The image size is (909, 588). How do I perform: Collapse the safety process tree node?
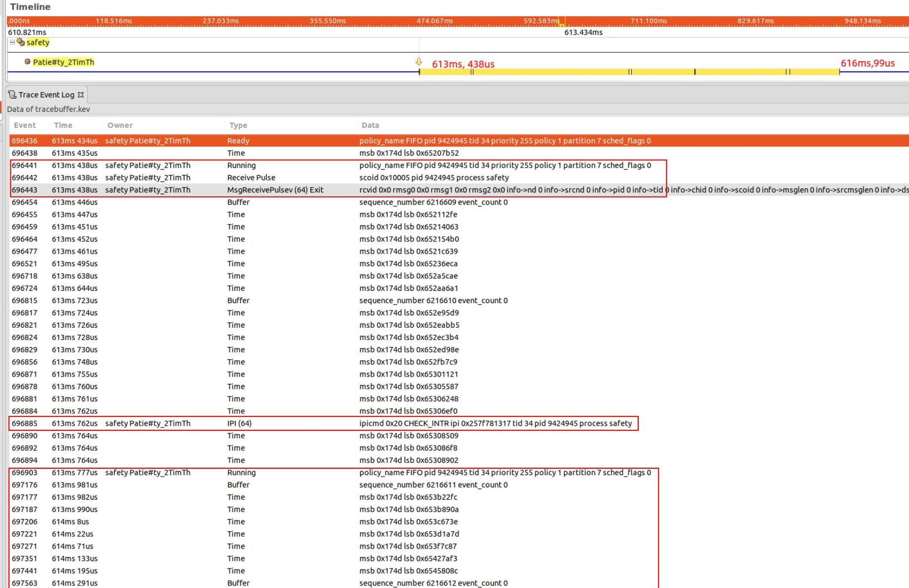12,42
